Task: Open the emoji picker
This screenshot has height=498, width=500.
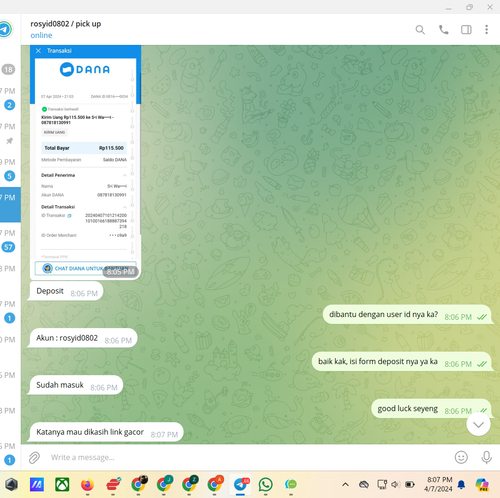Action: (x=461, y=457)
